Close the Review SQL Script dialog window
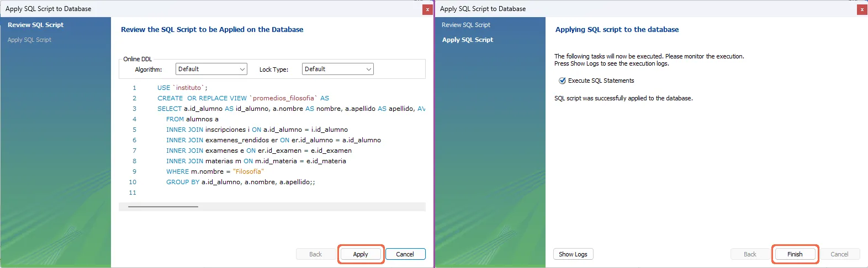 (427, 9)
